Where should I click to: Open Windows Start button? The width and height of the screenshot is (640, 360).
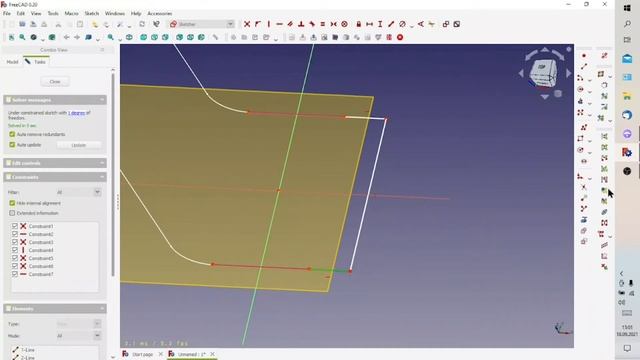[x=627, y=8]
